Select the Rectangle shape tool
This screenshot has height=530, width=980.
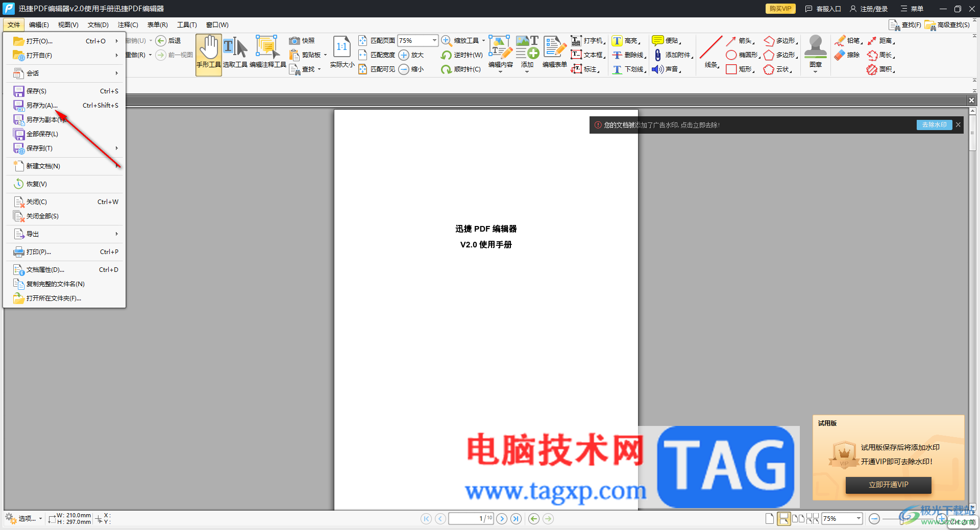(x=740, y=69)
